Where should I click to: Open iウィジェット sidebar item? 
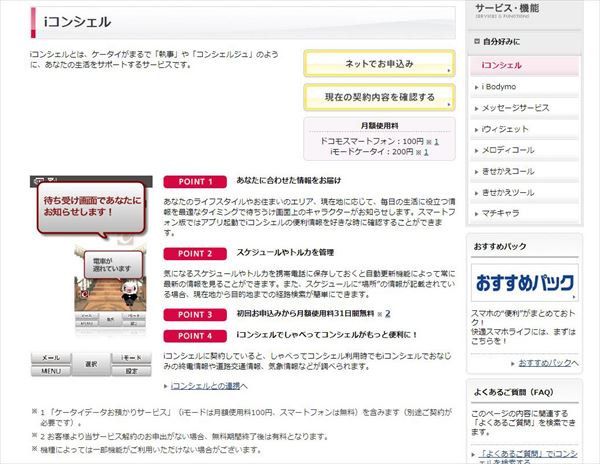click(524, 129)
